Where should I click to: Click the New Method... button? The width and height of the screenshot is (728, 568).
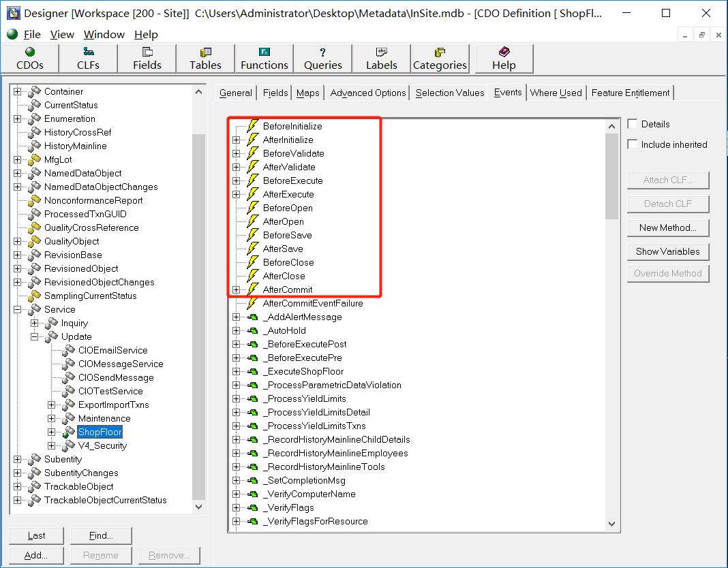667,227
